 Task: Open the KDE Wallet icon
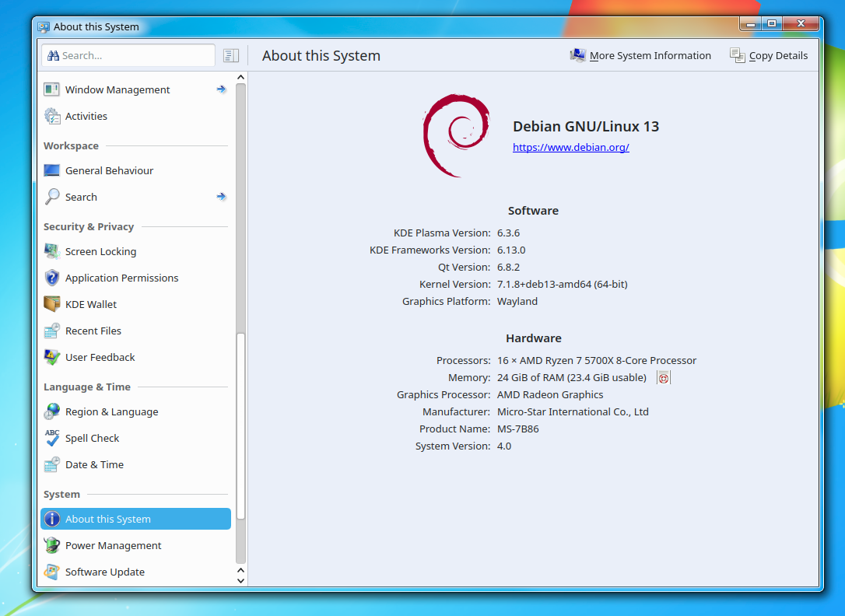click(51, 304)
